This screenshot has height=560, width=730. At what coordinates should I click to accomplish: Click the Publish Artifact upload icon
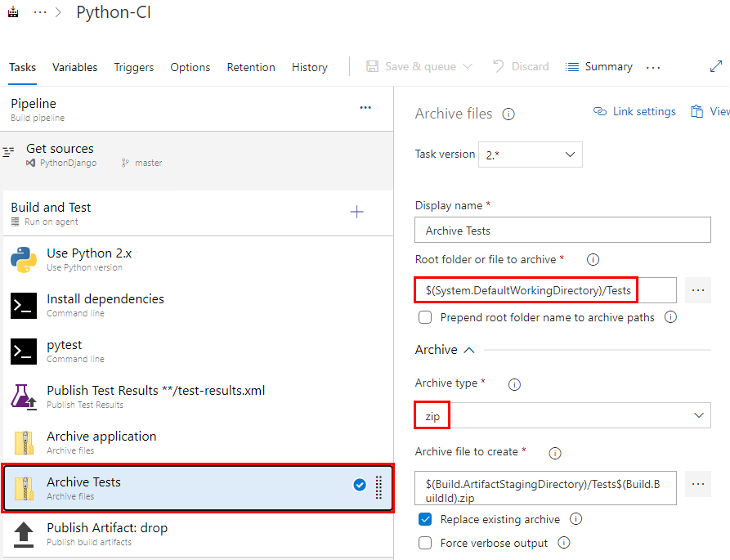coord(24,535)
